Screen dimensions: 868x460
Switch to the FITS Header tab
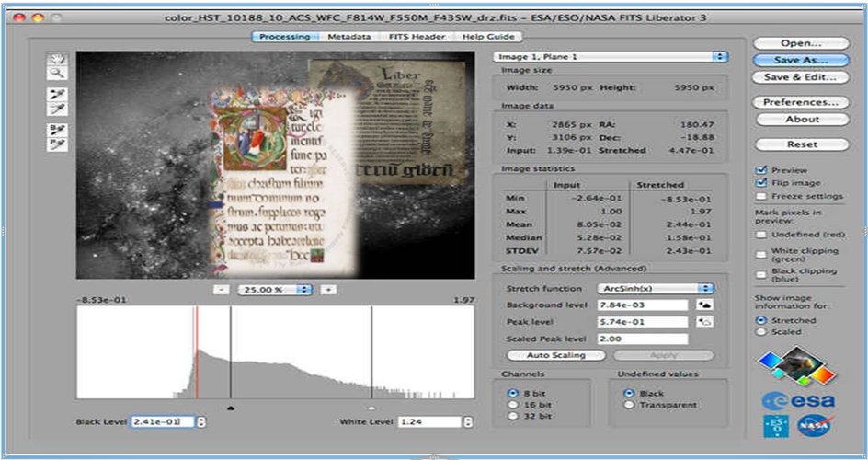[x=417, y=37]
